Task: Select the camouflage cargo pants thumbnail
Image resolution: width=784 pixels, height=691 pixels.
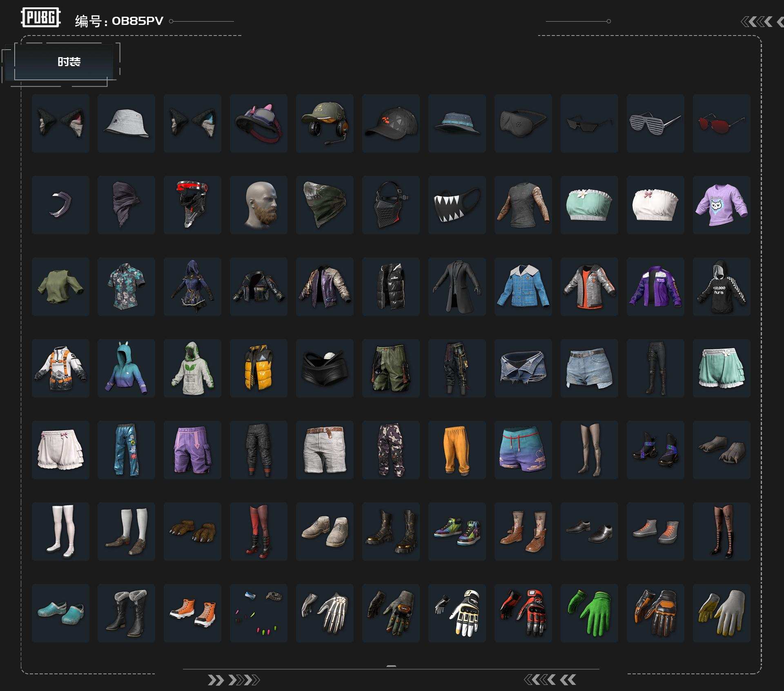Action: coord(391,449)
